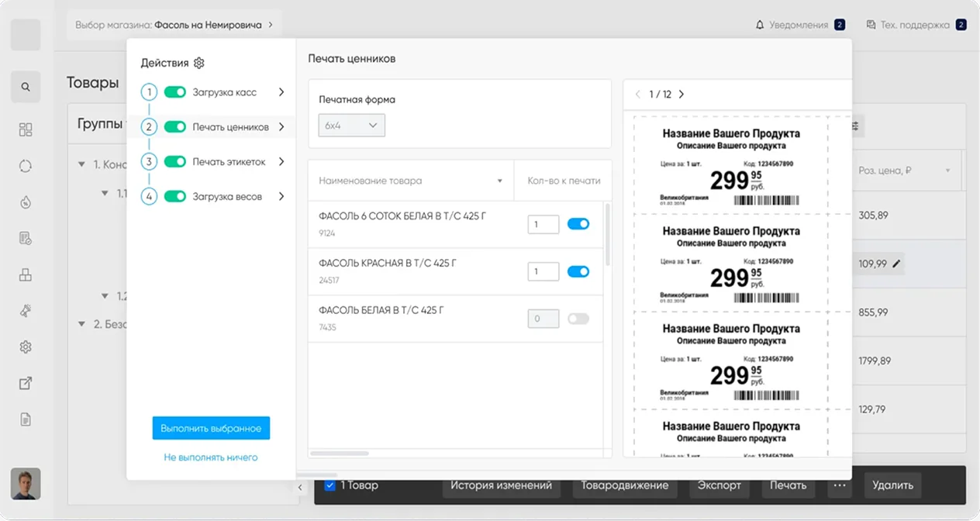This screenshot has height=521, width=980.
Task: Open the Тех. поддержка chat icon
Action: point(871,25)
